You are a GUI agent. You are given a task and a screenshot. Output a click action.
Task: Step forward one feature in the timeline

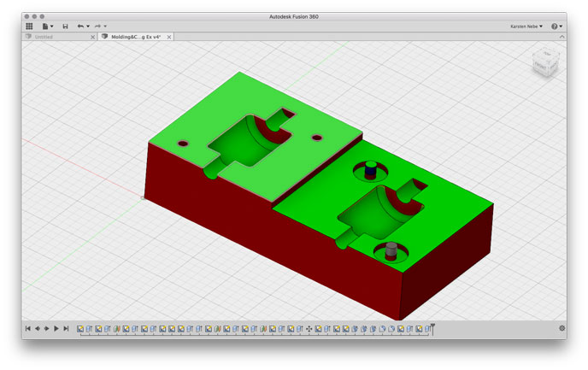point(46,328)
